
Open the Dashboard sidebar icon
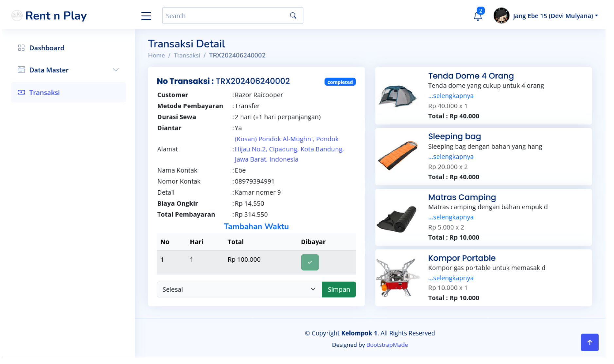[21, 48]
